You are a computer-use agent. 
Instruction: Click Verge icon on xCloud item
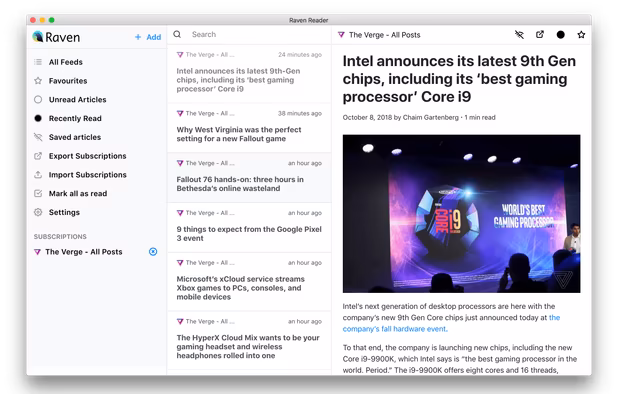click(x=180, y=263)
